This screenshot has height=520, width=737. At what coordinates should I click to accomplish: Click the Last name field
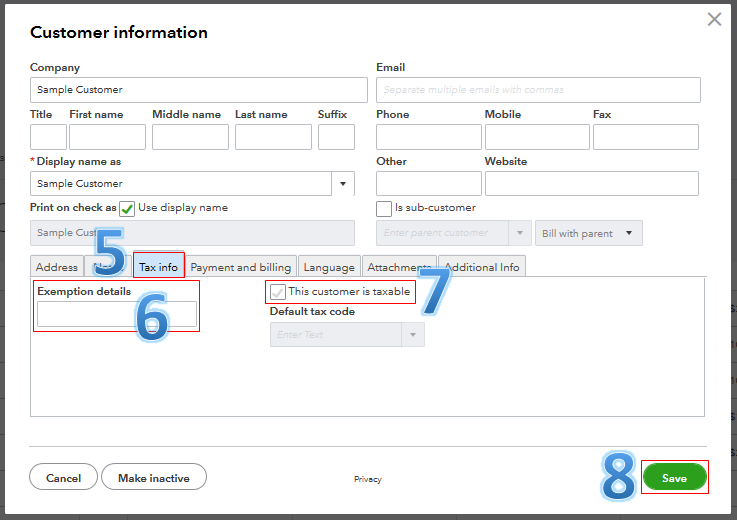point(273,137)
